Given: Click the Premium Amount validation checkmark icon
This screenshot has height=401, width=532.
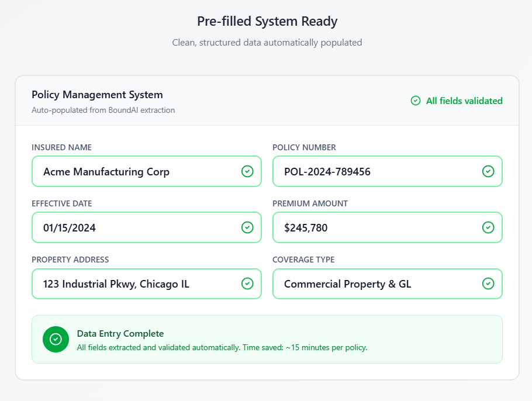Looking at the screenshot, I should pyautogui.click(x=488, y=227).
